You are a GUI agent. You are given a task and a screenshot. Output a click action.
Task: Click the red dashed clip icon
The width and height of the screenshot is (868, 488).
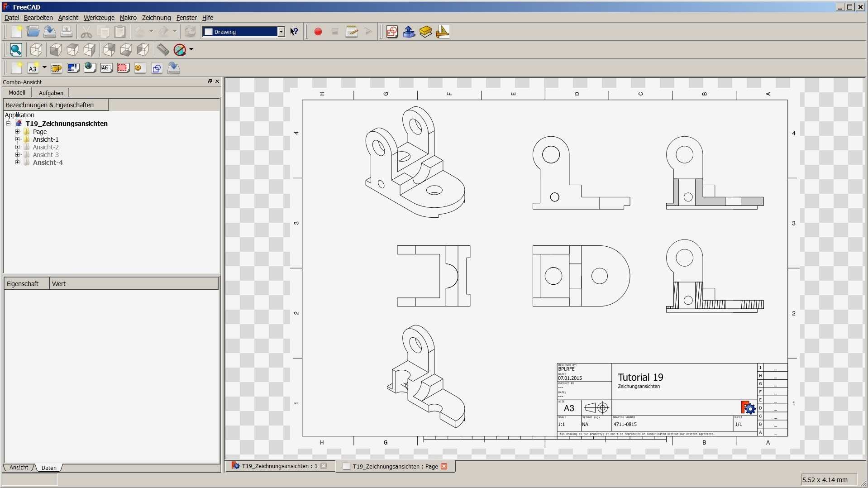coord(123,68)
